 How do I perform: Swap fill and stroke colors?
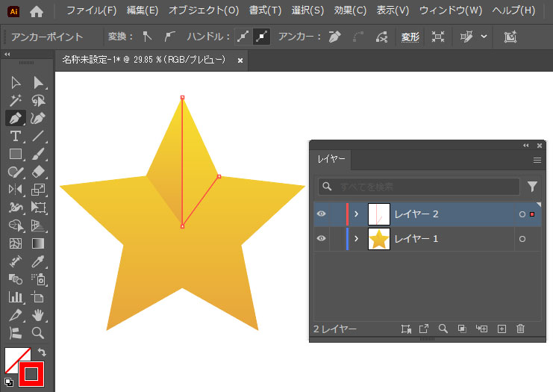(43, 352)
